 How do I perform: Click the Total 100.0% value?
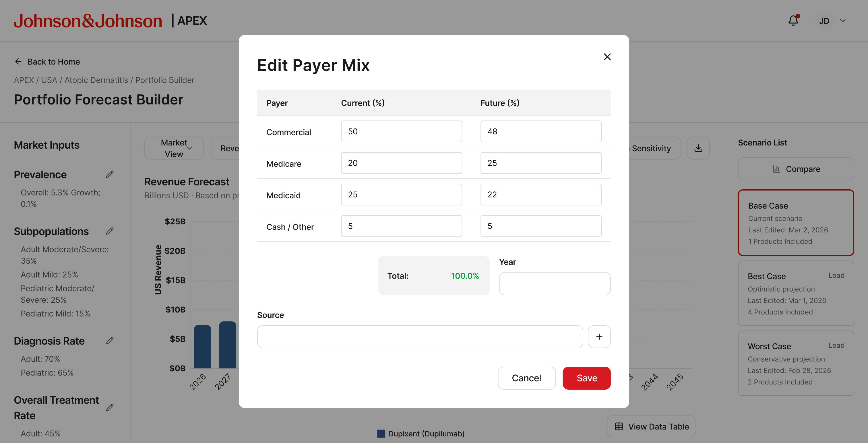click(465, 276)
